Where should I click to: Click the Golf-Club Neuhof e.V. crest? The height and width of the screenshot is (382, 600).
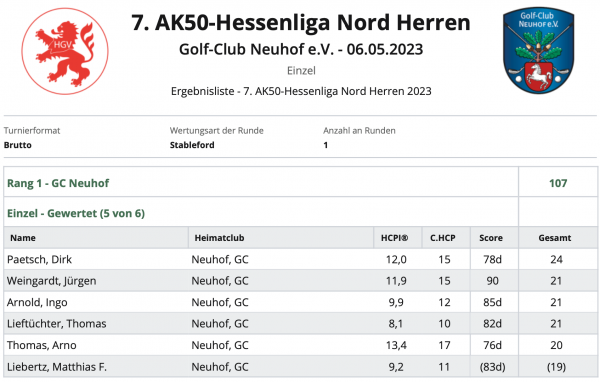538,50
